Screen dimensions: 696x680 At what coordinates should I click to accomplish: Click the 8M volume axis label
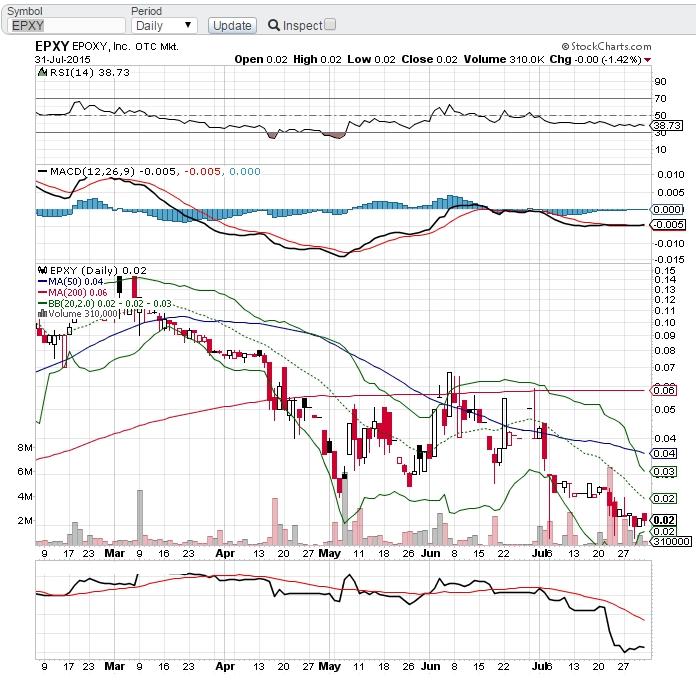(25, 447)
